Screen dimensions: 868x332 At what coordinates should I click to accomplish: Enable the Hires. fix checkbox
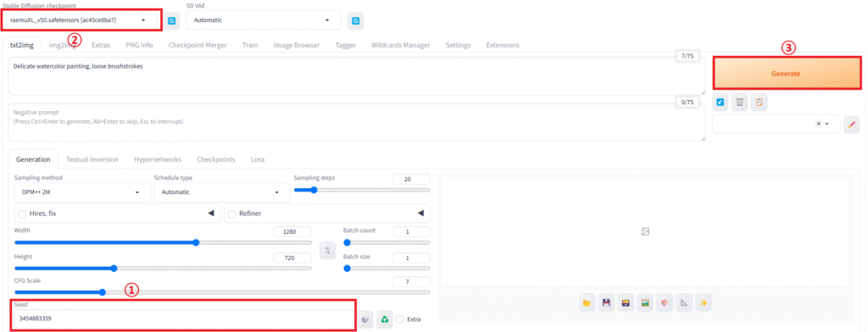[22, 213]
